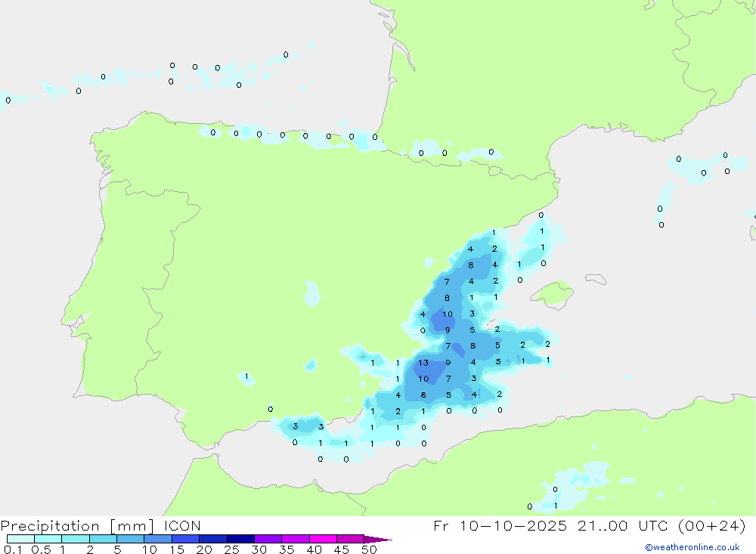The height and width of the screenshot is (554, 756).
Task: Click the 0.1–0.5 mm legend color swatch
Action: point(20,539)
